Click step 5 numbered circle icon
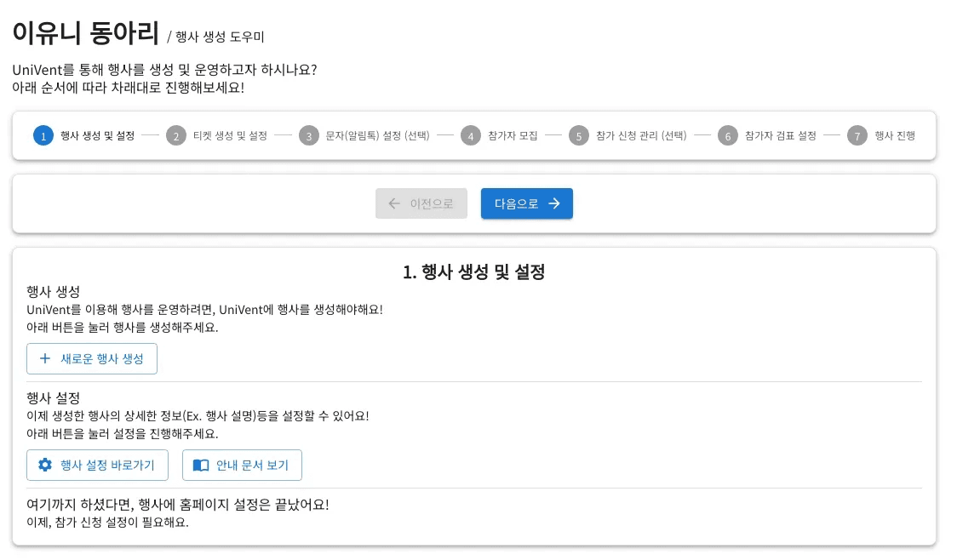957x560 pixels. 579,136
